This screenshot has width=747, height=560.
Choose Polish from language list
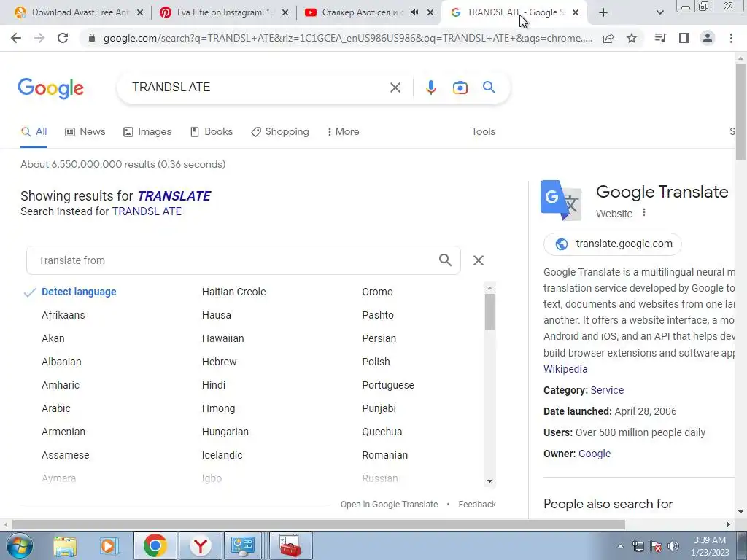[x=376, y=362]
